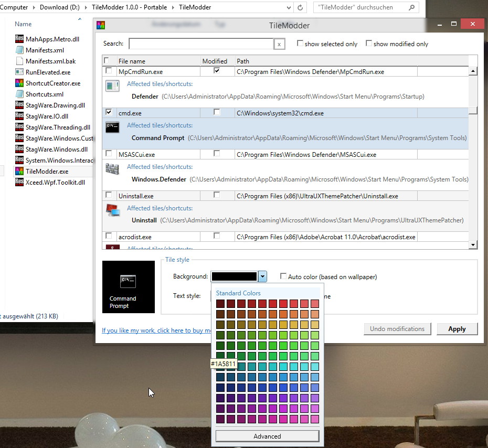Pick the lightest pink swatch in bottom row
Viewport: 488px width, 448px height.
315,419
